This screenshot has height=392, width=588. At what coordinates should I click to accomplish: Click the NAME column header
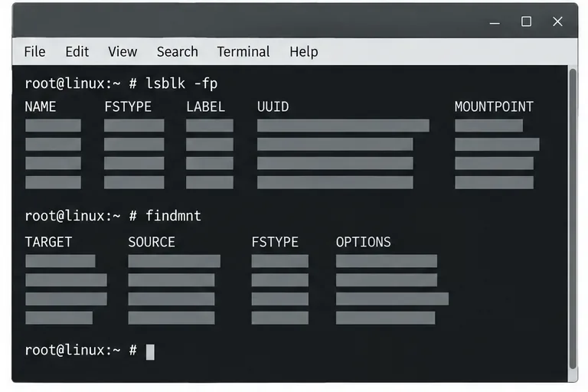41,107
